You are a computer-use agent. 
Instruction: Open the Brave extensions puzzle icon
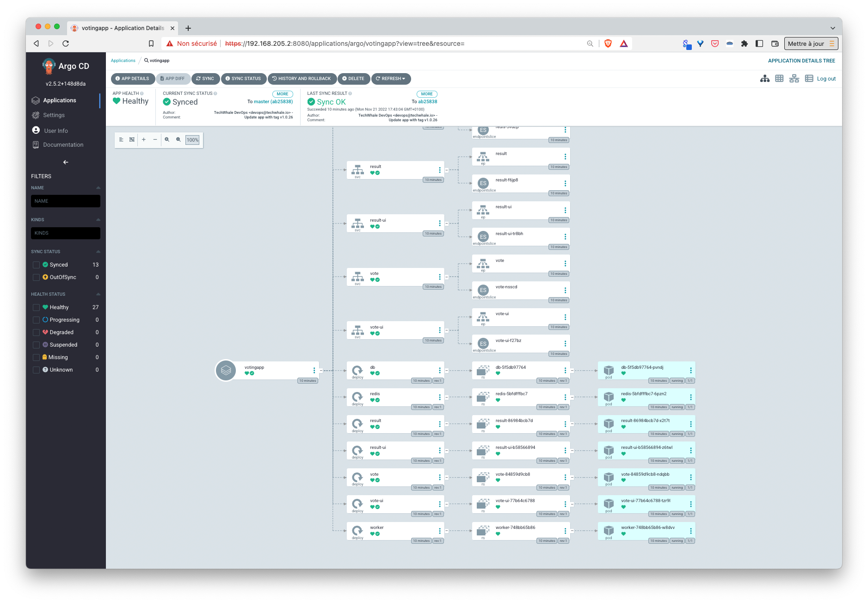point(744,44)
